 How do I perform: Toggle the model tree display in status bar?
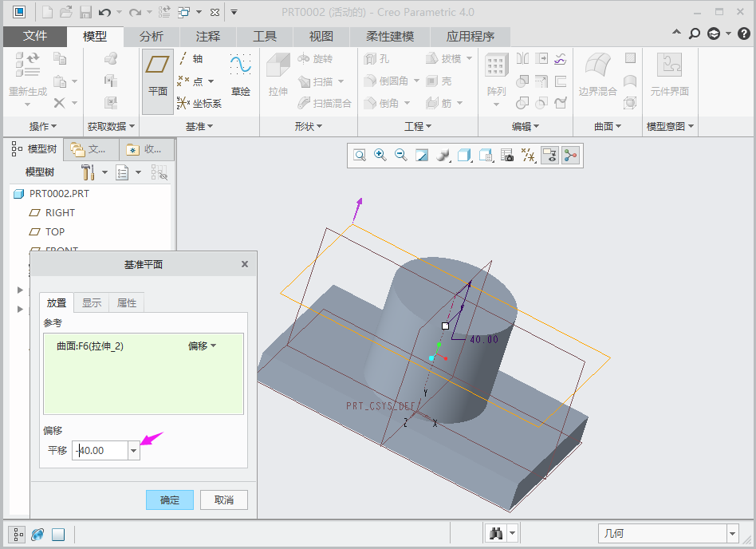[x=17, y=535]
